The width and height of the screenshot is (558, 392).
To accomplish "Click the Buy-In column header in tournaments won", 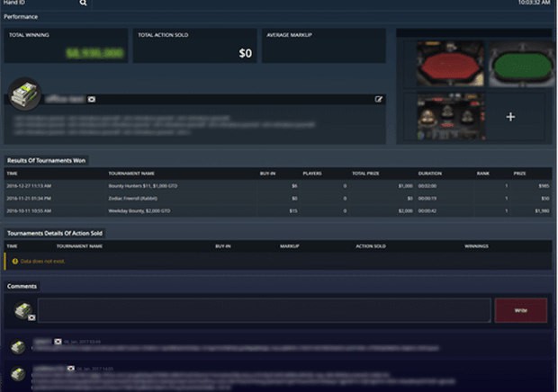I will pyautogui.click(x=267, y=174).
